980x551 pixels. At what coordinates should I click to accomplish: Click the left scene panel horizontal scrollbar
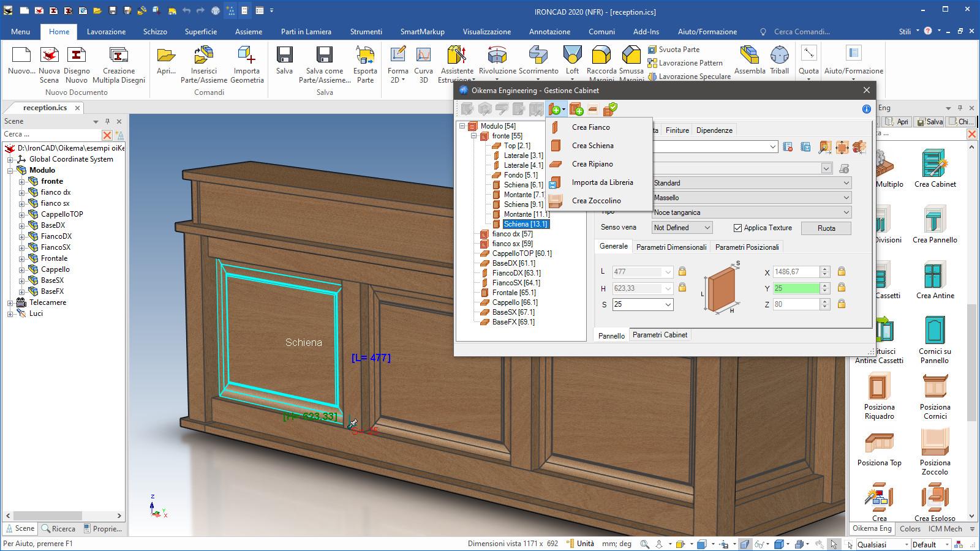(48, 515)
